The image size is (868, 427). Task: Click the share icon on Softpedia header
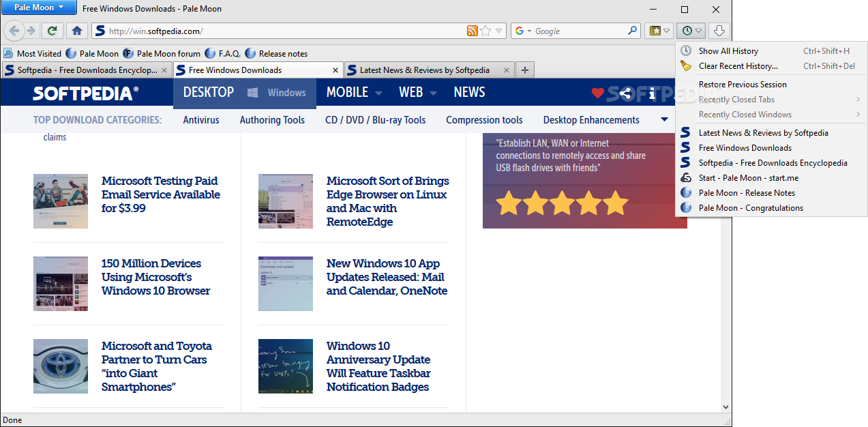[x=625, y=93]
